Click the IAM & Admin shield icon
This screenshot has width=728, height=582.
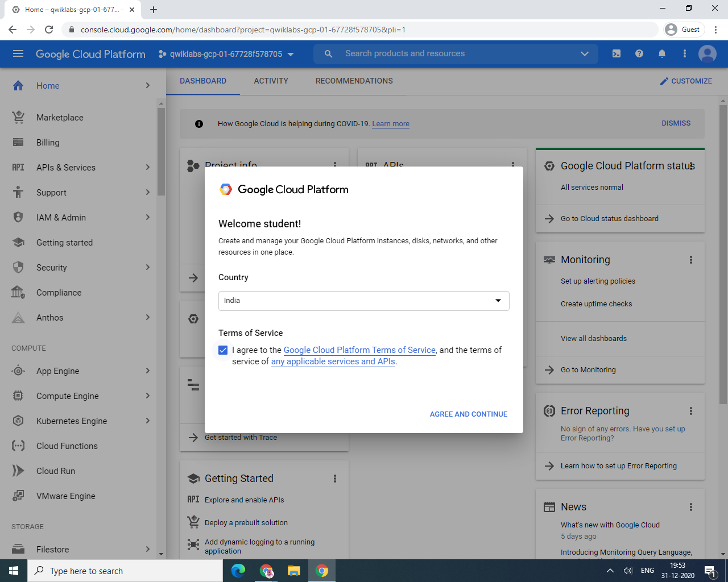coord(18,218)
